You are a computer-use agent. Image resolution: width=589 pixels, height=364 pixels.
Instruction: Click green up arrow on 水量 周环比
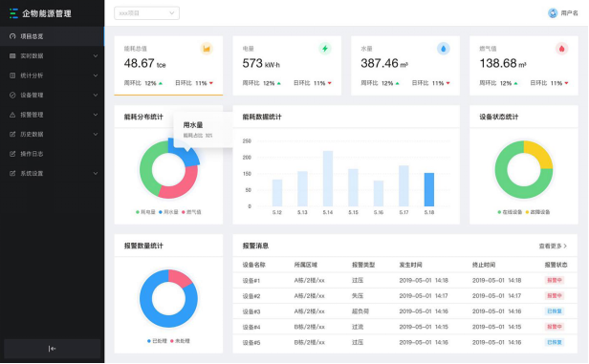pyautogui.click(x=397, y=83)
